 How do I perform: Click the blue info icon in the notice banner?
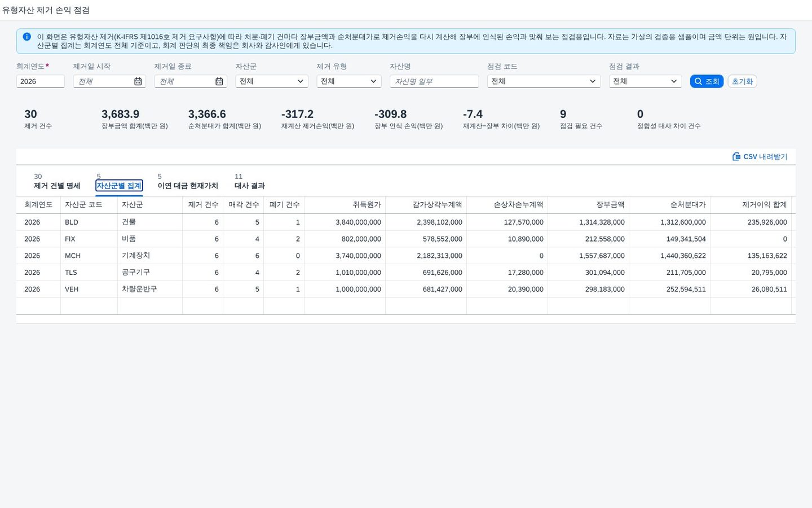pyautogui.click(x=27, y=37)
